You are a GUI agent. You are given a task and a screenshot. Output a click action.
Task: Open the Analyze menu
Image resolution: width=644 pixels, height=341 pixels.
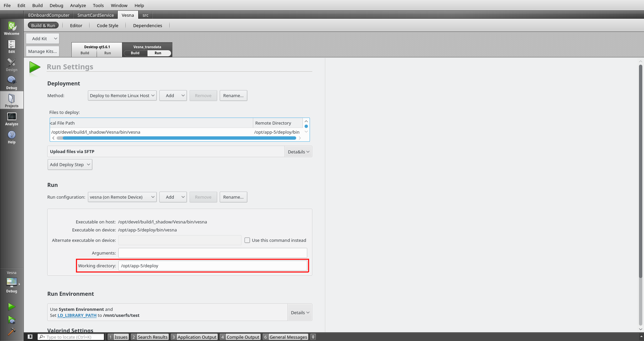tap(78, 5)
